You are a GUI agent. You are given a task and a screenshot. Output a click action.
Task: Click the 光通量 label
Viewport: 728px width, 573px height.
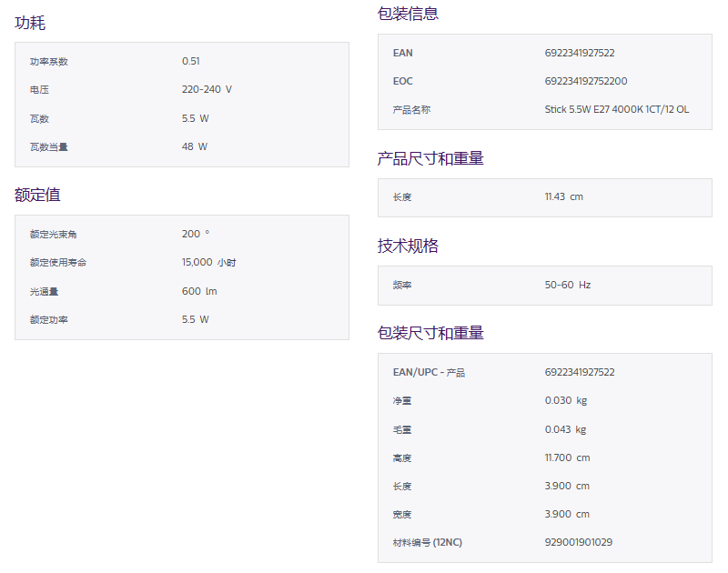44,291
